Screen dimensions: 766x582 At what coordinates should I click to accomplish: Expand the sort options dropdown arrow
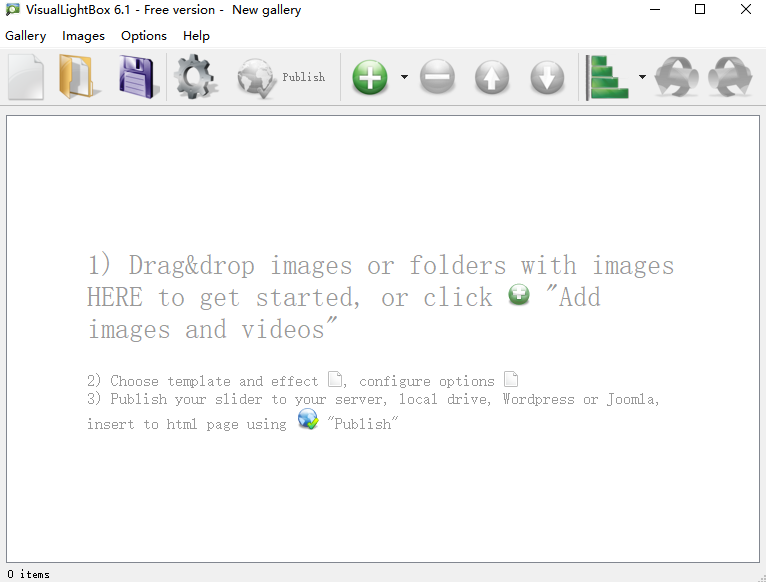click(x=642, y=77)
